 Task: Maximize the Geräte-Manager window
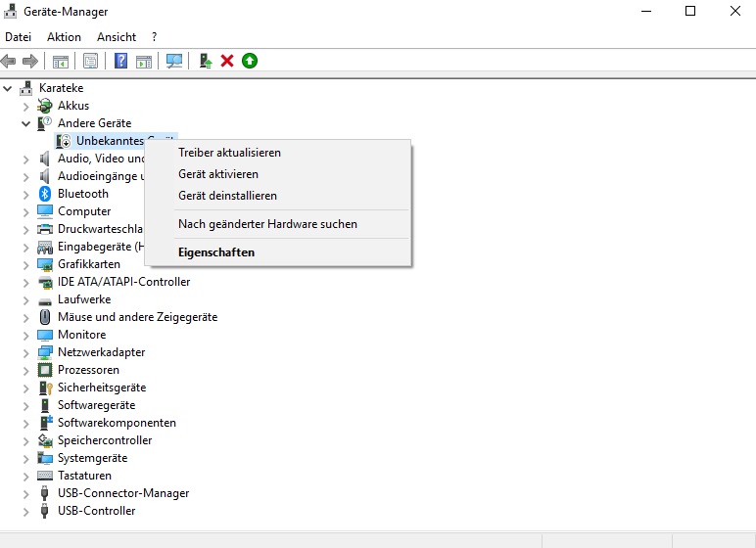[x=690, y=11]
